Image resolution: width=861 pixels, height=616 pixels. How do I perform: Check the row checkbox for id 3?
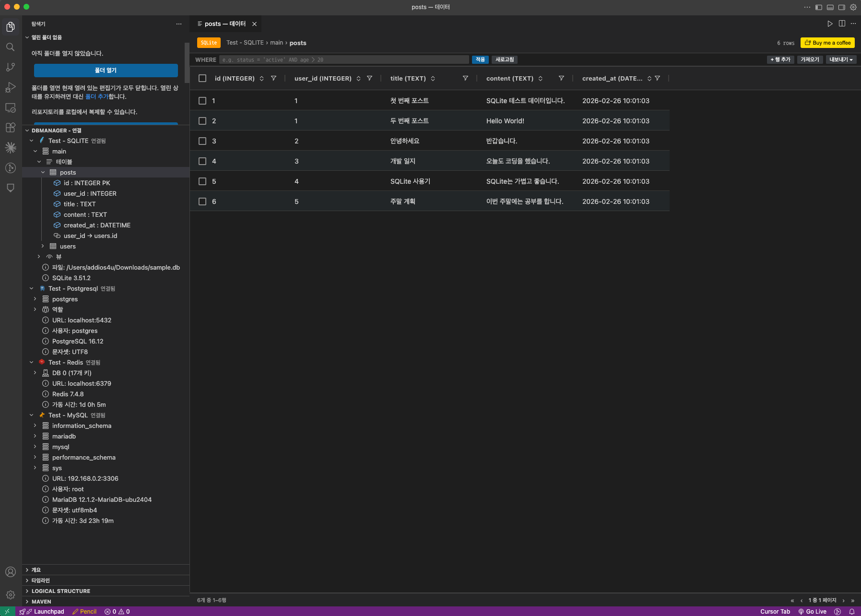click(202, 141)
